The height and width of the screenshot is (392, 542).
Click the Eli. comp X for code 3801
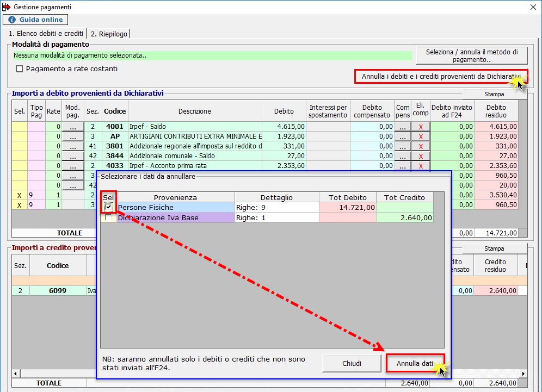tap(420, 146)
